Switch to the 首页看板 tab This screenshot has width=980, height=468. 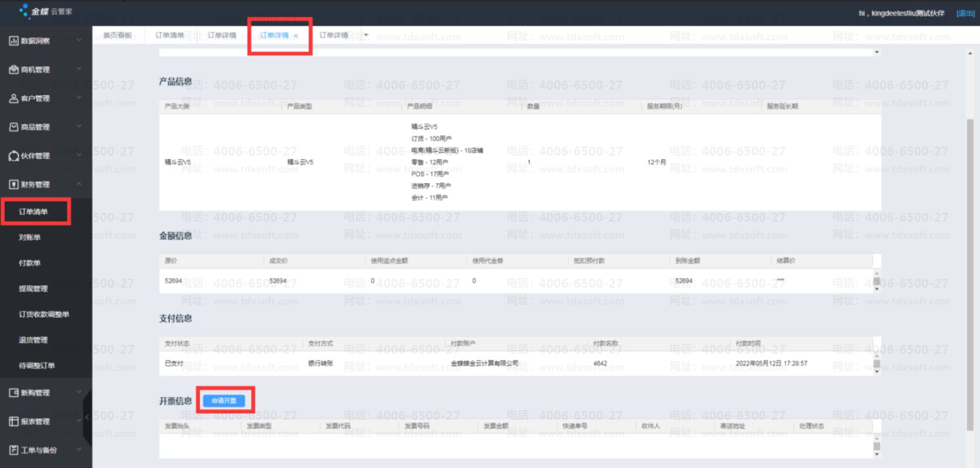click(117, 35)
